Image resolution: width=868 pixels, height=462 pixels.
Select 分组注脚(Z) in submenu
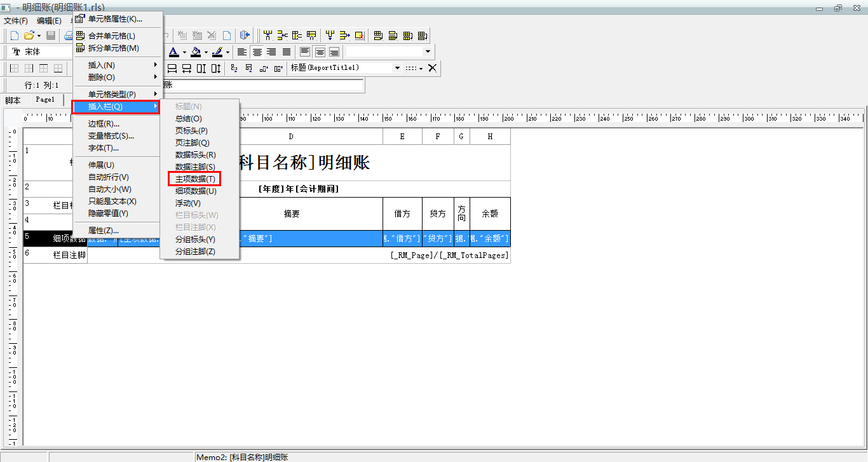(199, 252)
